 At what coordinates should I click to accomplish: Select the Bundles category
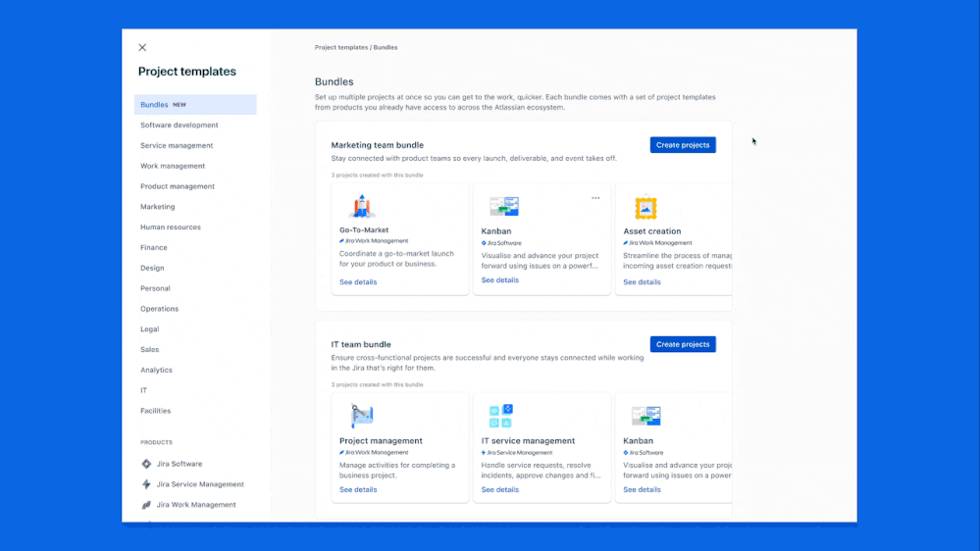point(195,104)
